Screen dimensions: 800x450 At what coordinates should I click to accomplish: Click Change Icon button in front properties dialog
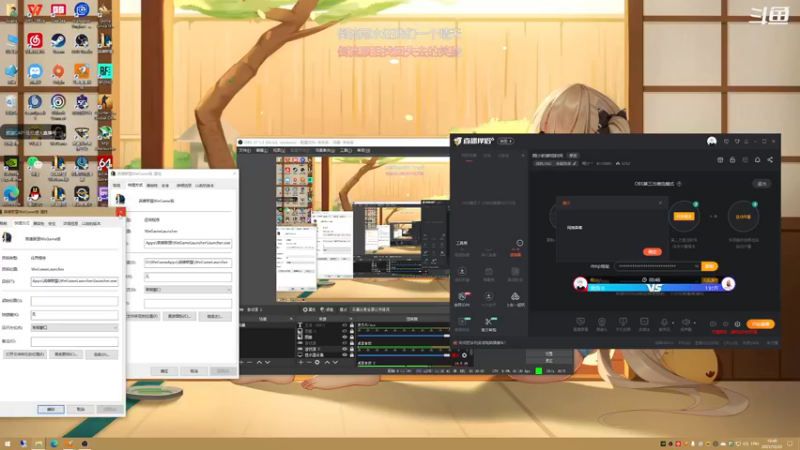(66, 354)
